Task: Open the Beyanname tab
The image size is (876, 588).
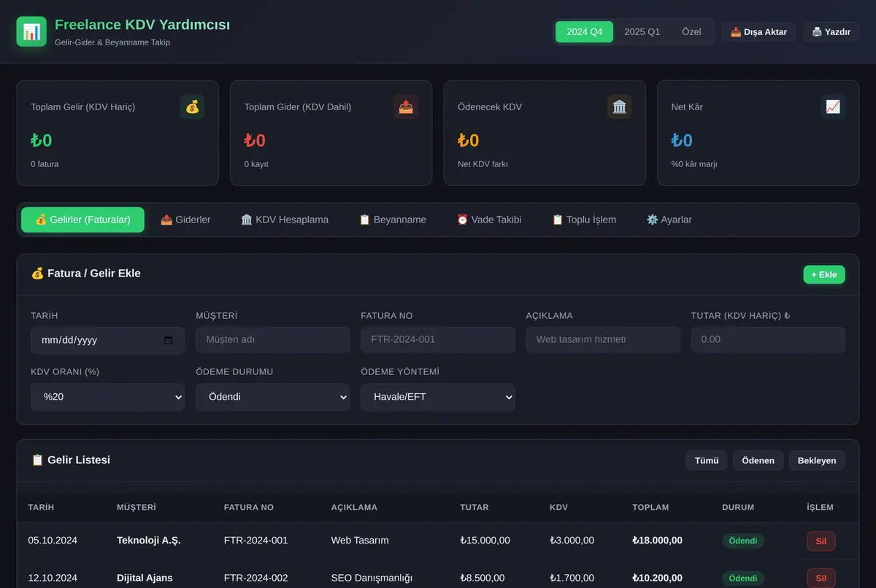Action: 393,220
